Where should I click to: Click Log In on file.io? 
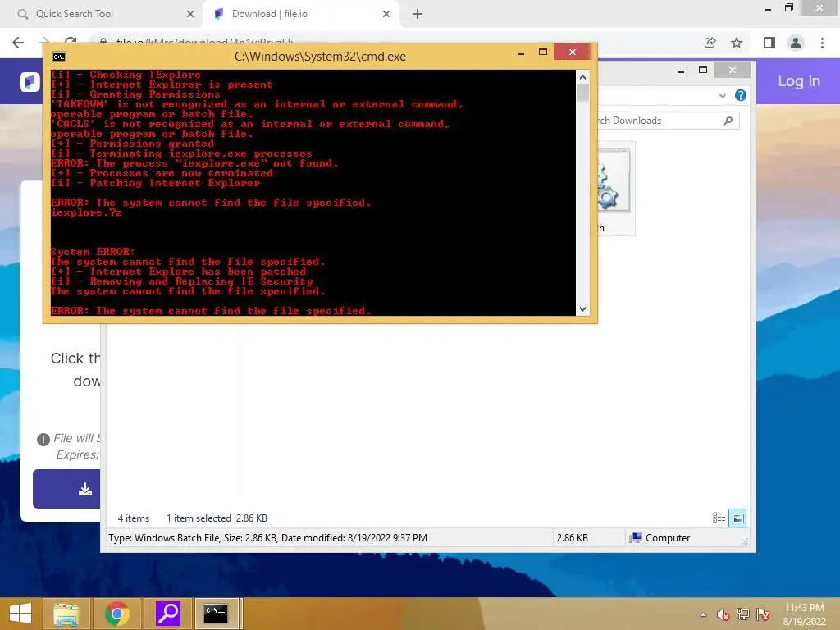799,81
